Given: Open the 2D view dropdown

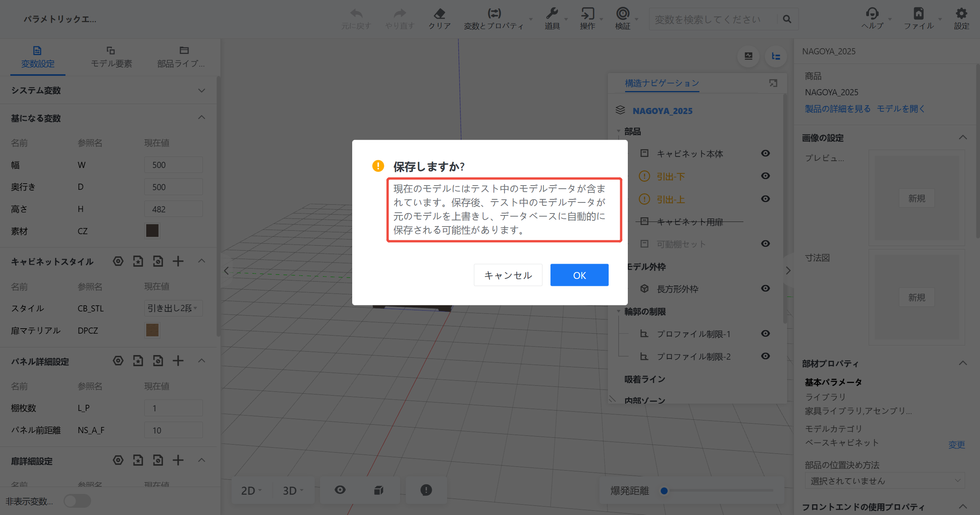Looking at the screenshot, I should 251,490.
